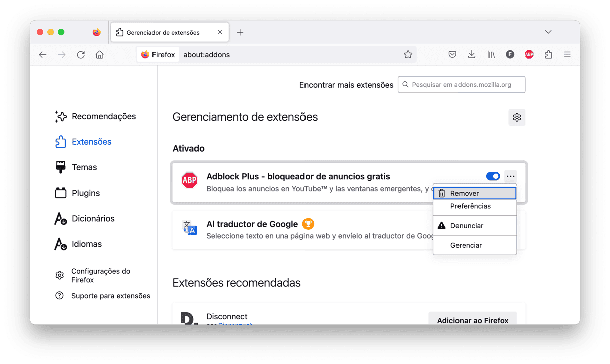Screen dimensions: 610x364
Task: Open the extensions puzzle toolbar button
Action: (x=548, y=54)
